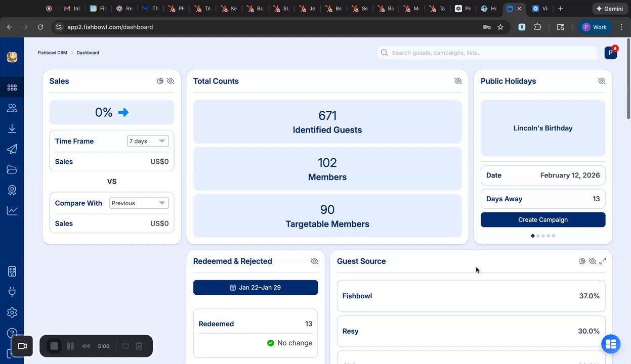Open the Time Frame 7 days dropdown
631x364 pixels.
pos(148,141)
